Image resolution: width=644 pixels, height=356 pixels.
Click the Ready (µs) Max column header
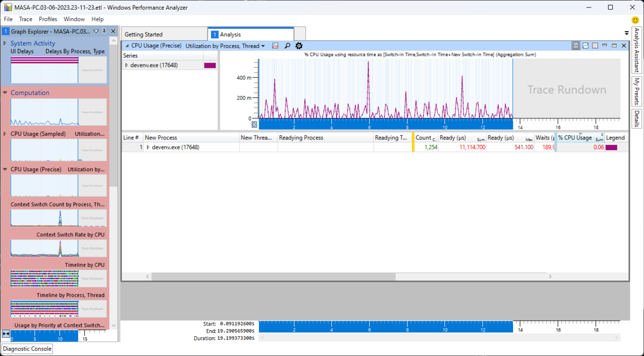point(510,138)
